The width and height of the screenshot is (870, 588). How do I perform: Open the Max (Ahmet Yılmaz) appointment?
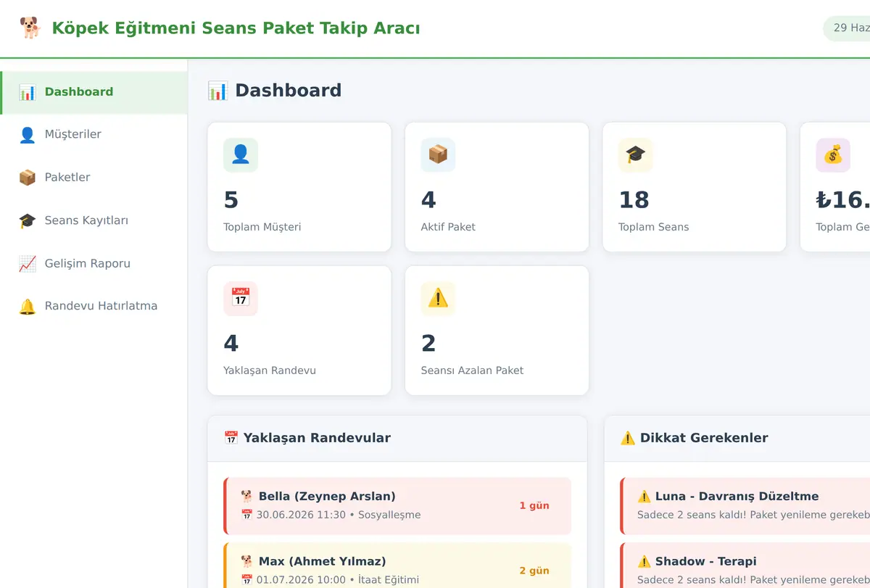(397, 566)
